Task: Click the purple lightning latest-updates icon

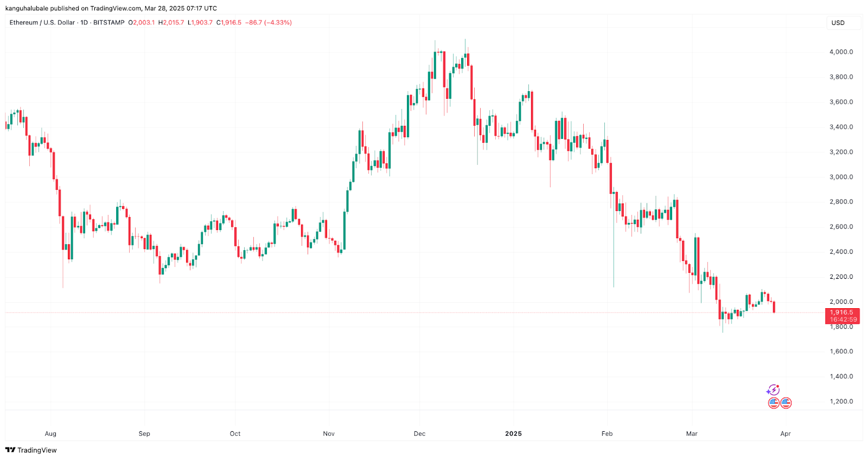Action: tap(773, 390)
